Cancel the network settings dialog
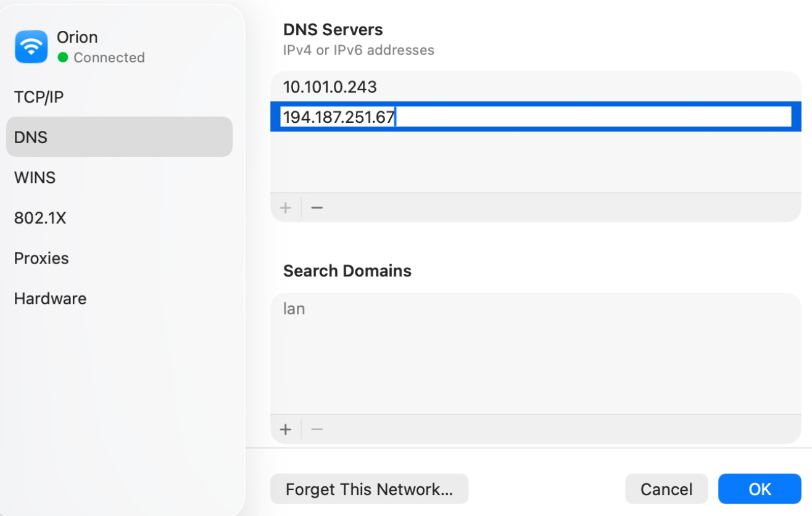The width and height of the screenshot is (812, 516). [x=666, y=489]
